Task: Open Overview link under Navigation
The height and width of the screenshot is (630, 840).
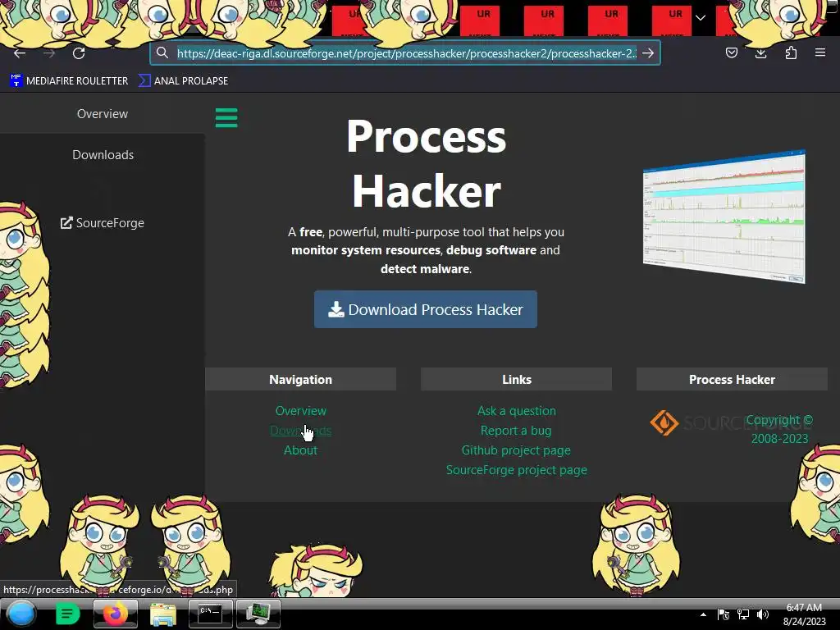Action: 300,411
